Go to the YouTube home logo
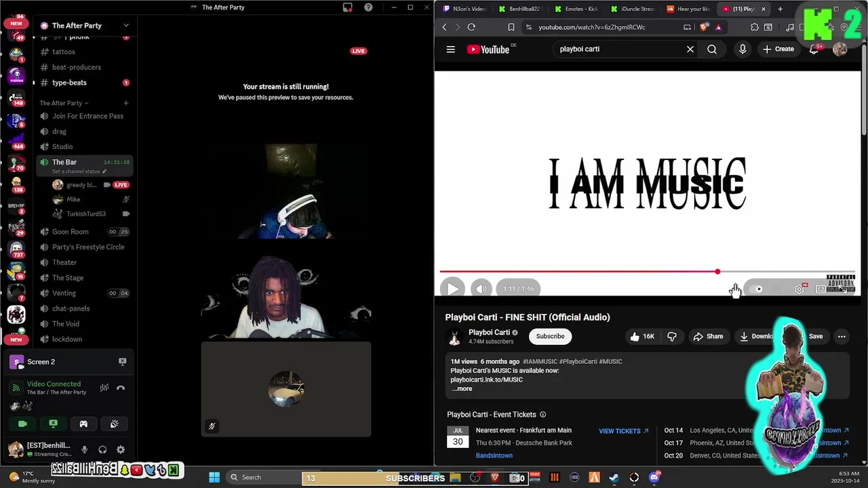The height and width of the screenshot is (488, 868). (x=488, y=49)
